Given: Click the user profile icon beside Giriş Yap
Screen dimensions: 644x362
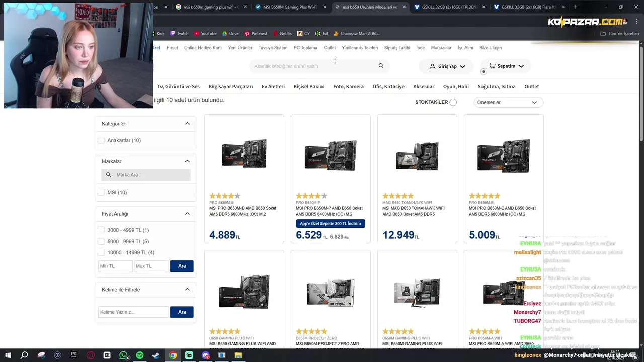Looking at the screenshot, I should pos(432,66).
